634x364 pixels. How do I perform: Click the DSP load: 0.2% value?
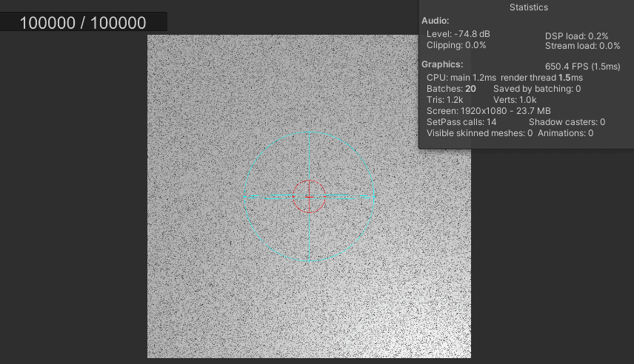576,36
